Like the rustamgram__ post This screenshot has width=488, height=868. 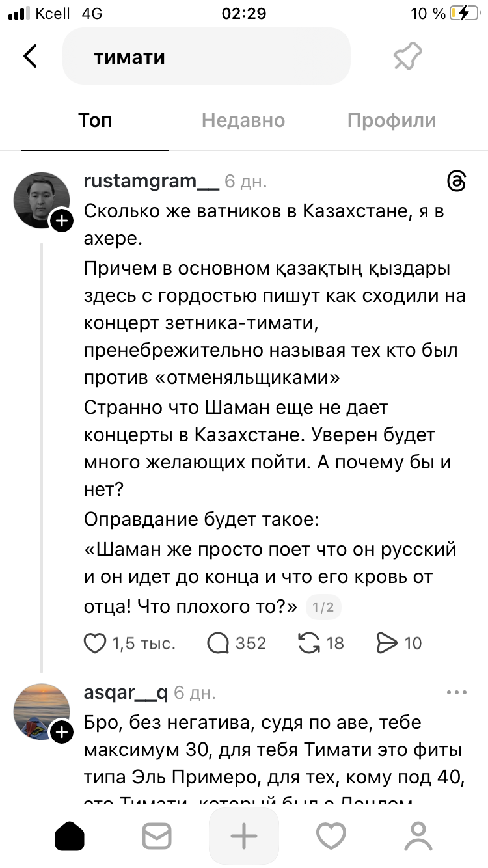pyautogui.click(x=96, y=644)
